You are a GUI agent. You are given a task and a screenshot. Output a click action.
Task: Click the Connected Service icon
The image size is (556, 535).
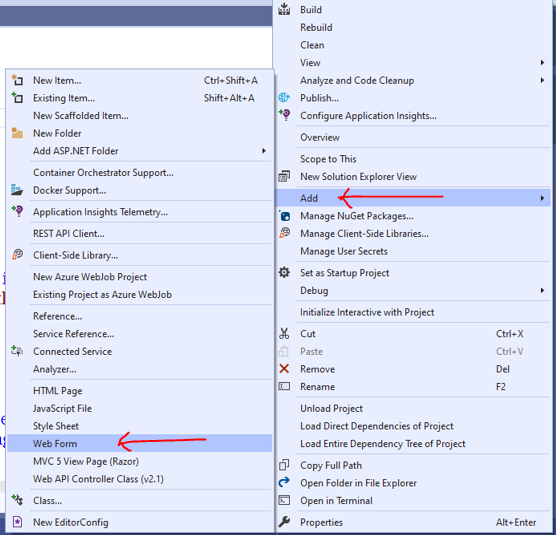pyautogui.click(x=17, y=351)
